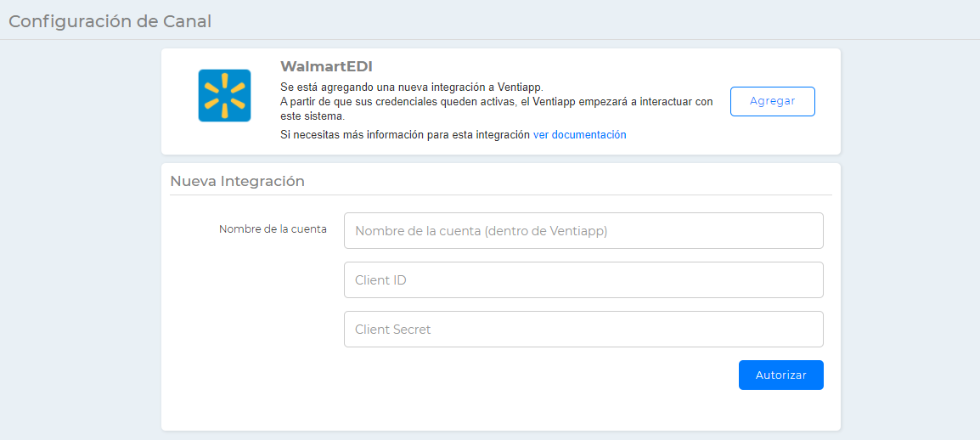Image resolution: width=980 pixels, height=440 pixels.
Task: Select the Nueva Integración section heading
Action: (x=237, y=181)
